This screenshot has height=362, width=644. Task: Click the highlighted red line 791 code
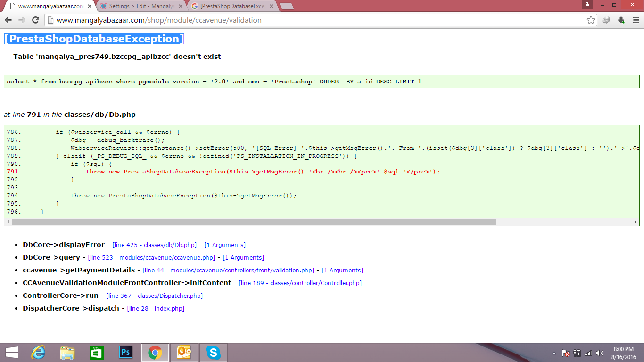click(x=263, y=172)
